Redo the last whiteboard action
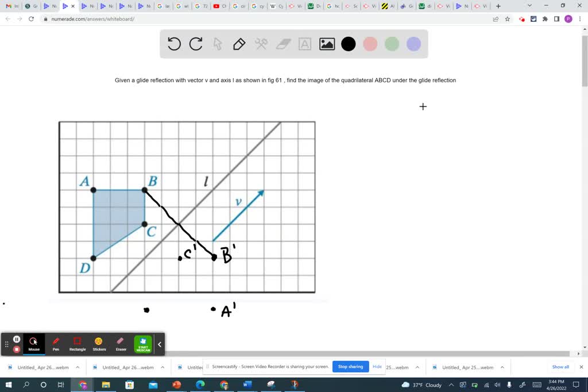 195,44
